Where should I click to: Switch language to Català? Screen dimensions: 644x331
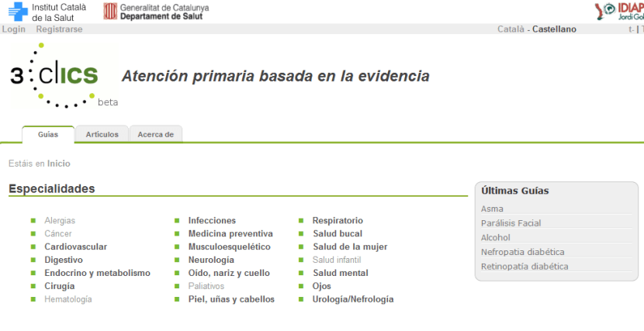point(511,29)
